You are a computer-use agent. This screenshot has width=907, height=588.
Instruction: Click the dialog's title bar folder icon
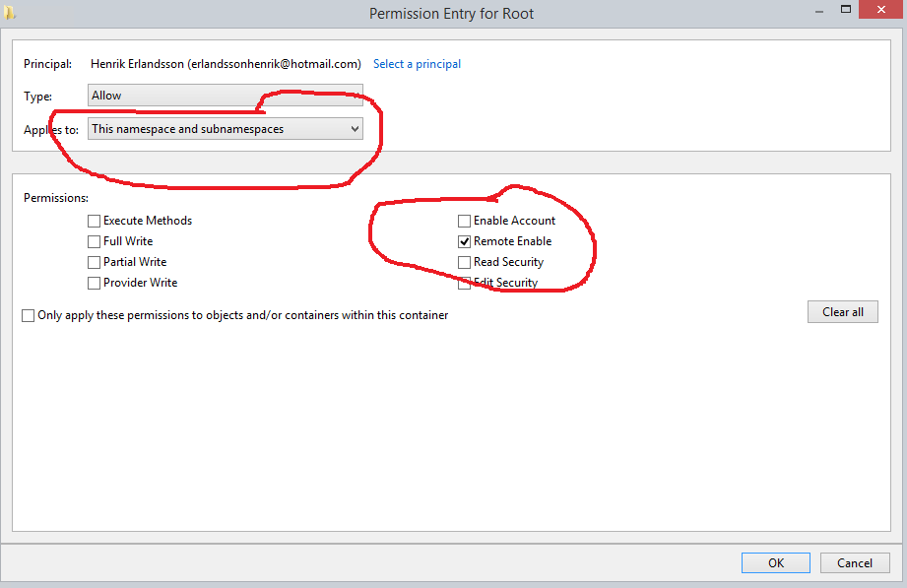coord(12,13)
